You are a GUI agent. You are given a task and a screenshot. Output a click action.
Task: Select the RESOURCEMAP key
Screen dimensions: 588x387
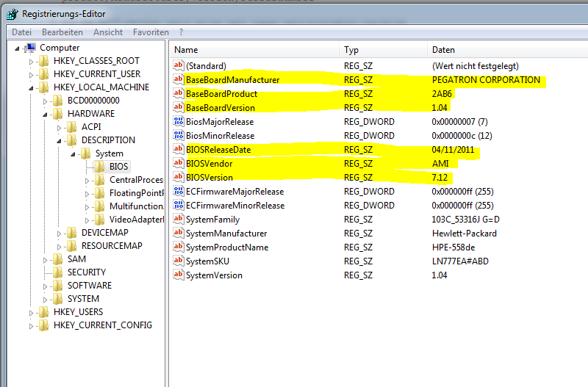tap(112, 246)
